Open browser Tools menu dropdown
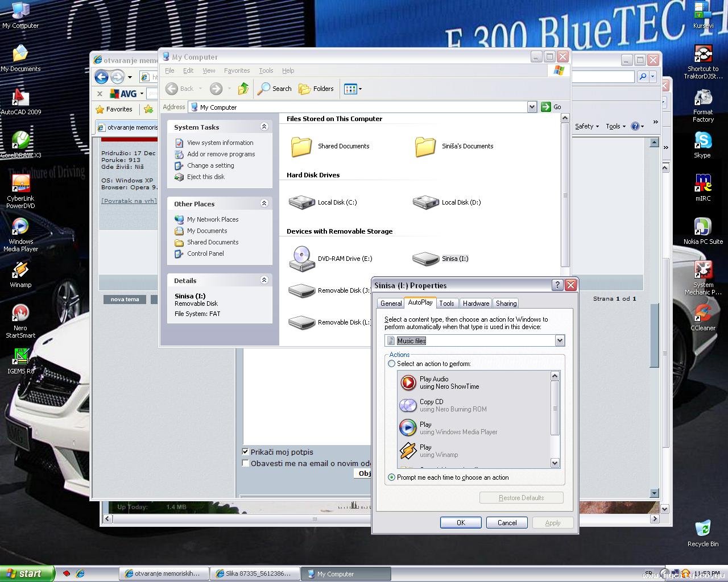Screen dimensions: 728x582 click(x=615, y=126)
